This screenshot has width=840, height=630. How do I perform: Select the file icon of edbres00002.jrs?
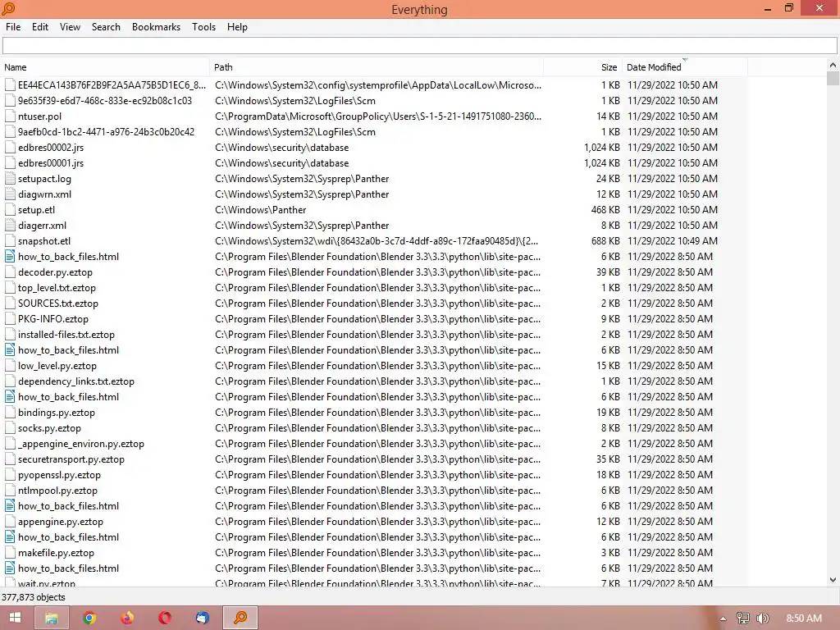10,148
